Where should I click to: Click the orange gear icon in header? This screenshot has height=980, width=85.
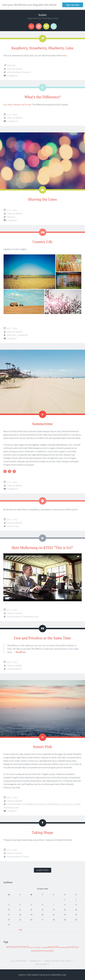39,26
